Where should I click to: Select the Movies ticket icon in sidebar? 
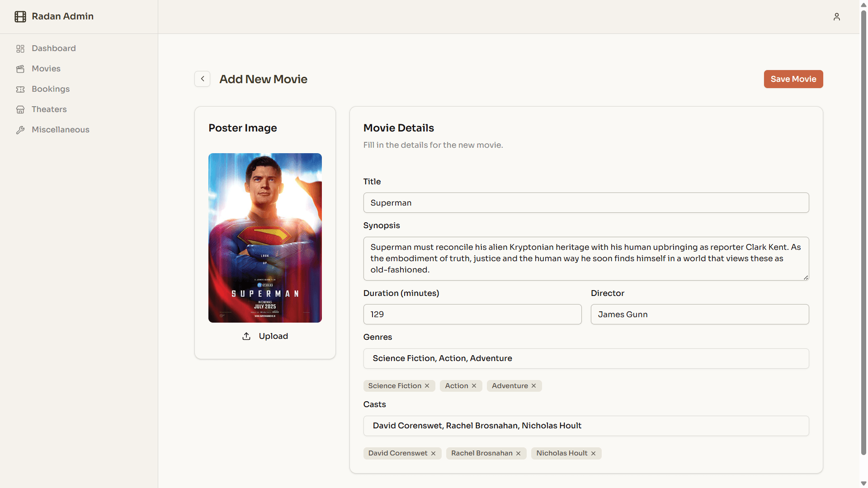click(x=20, y=69)
